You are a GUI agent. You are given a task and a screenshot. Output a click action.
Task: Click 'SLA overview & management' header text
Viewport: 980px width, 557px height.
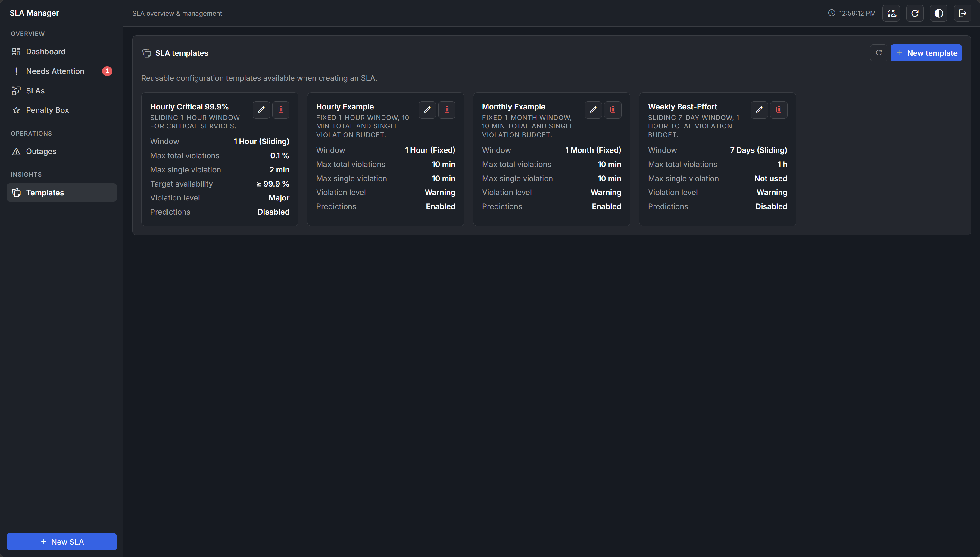tap(177, 13)
